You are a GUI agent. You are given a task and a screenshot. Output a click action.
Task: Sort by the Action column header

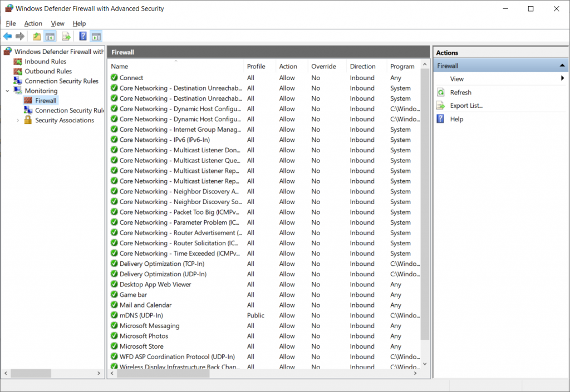click(x=292, y=66)
